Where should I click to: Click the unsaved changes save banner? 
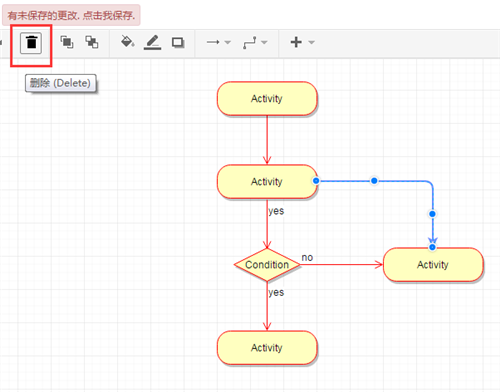tap(71, 15)
